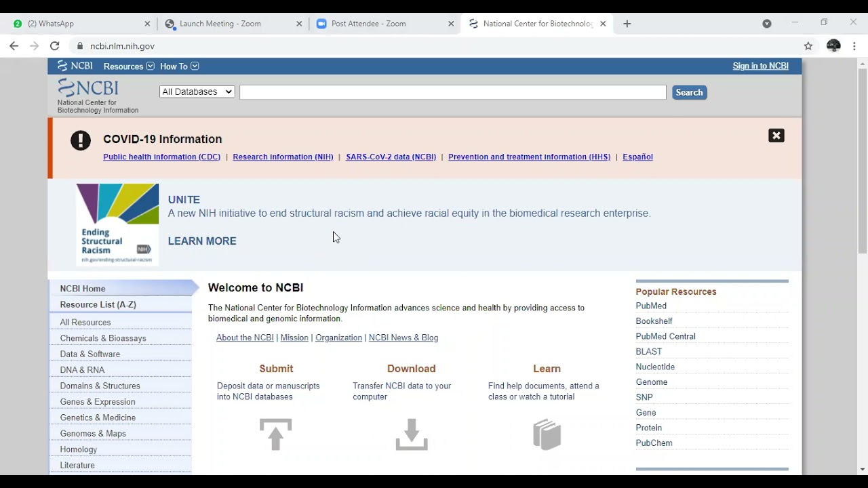This screenshot has height=488, width=868.
Task: Open SARS-CoV-2 data (NCBI) link
Action: (x=391, y=157)
